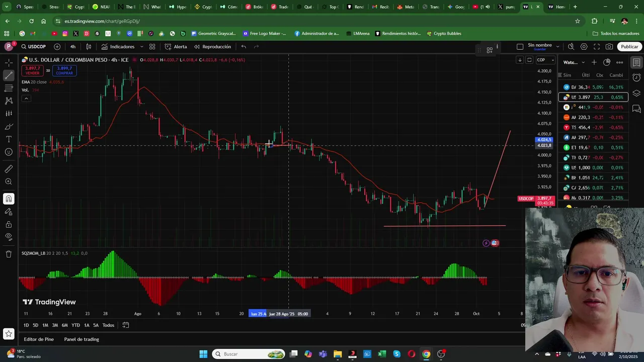Select the crosshair cursor tool

(x=9, y=63)
